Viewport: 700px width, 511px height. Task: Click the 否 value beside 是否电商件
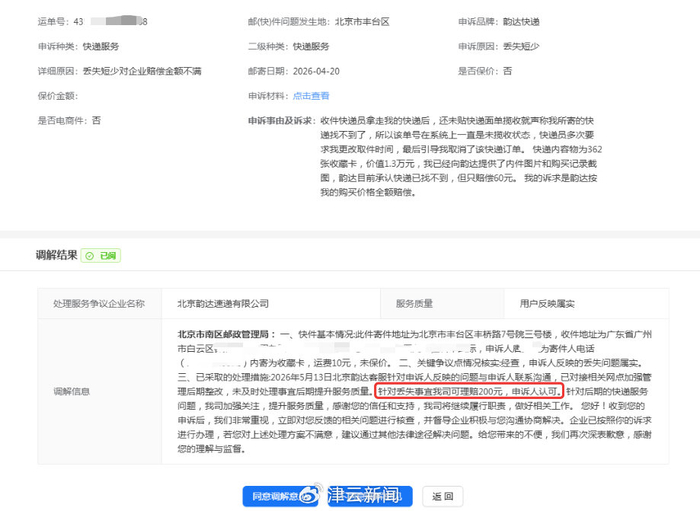click(x=96, y=120)
